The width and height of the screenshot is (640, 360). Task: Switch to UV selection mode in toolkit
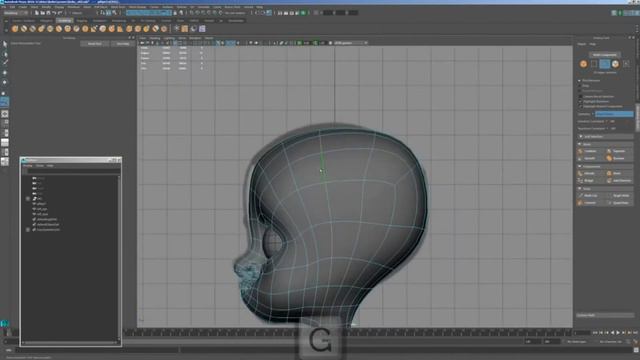626,64
